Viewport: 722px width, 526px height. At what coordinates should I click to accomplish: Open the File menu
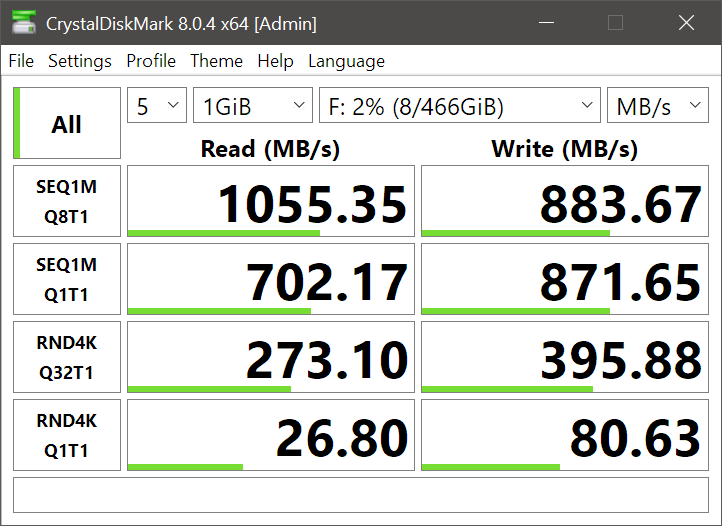[21, 61]
